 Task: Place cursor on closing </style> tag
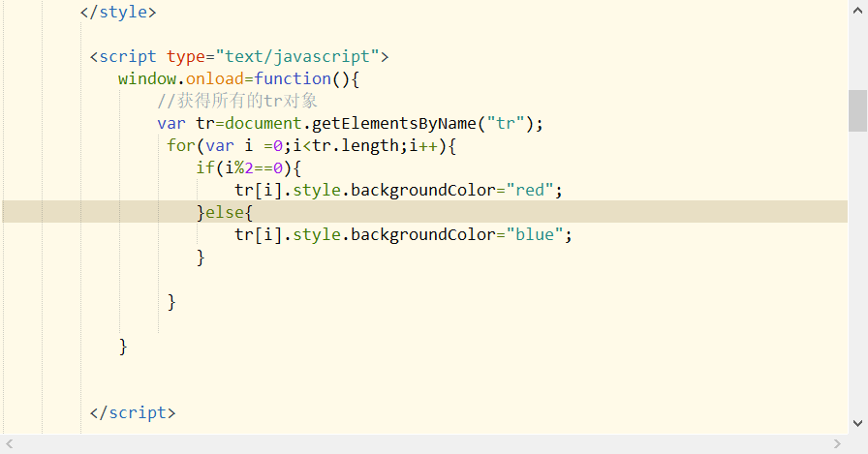pos(118,13)
